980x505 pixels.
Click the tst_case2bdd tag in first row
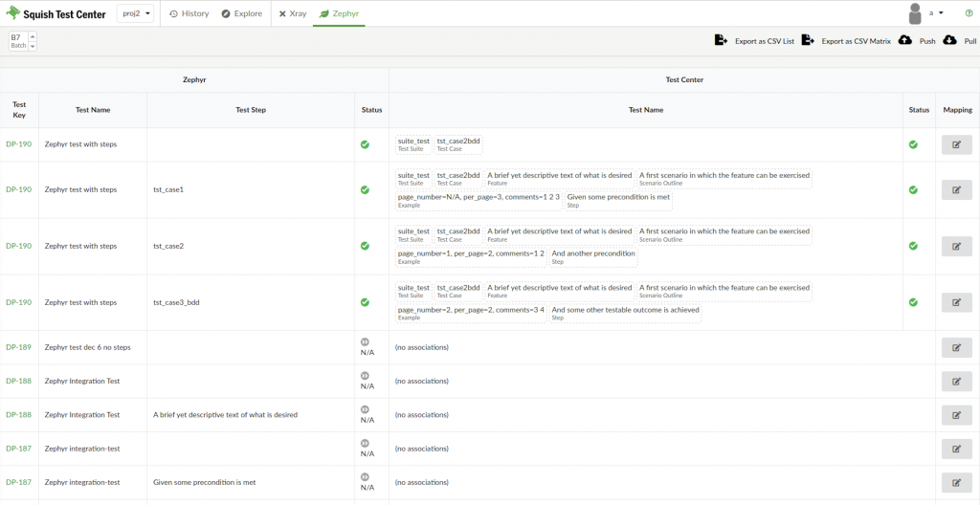pos(458,144)
